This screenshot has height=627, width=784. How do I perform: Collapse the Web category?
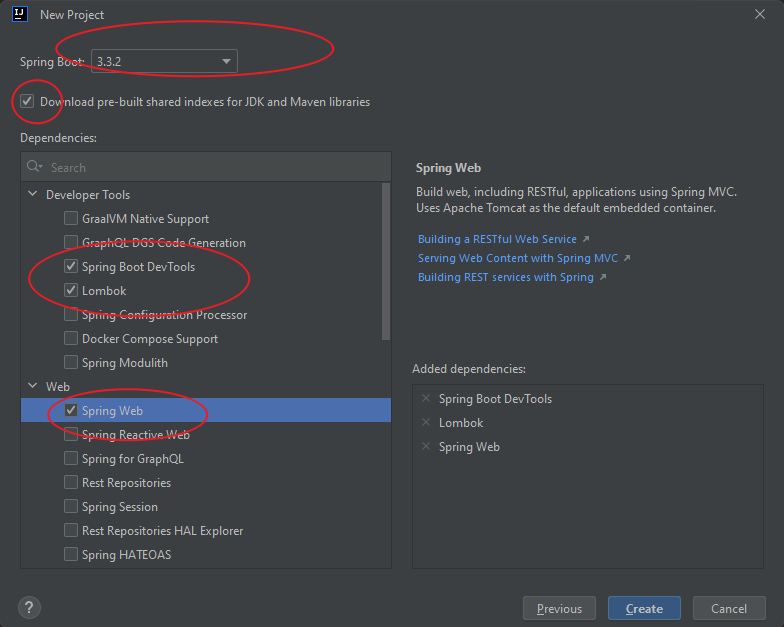coord(33,386)
